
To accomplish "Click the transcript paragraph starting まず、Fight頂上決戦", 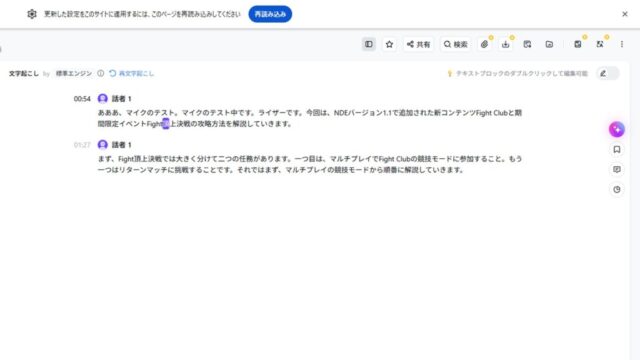I will click(x=310, y=164).
